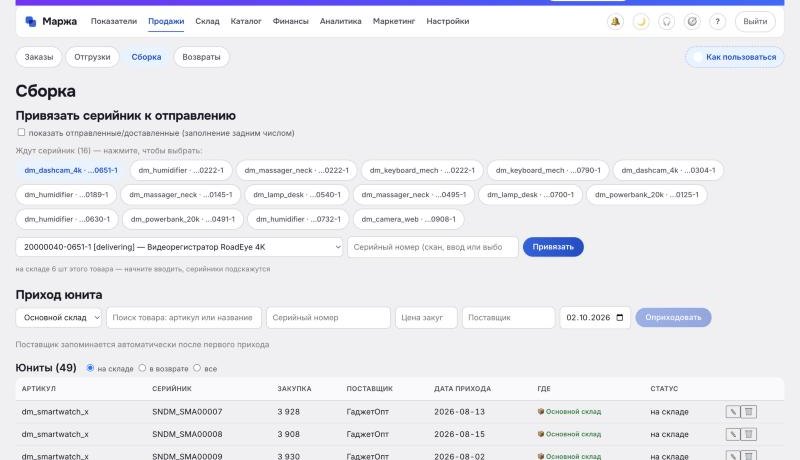Open shipment dropdown 20000040-0651-1
The image size is (800, 460).
click(179, 247)
